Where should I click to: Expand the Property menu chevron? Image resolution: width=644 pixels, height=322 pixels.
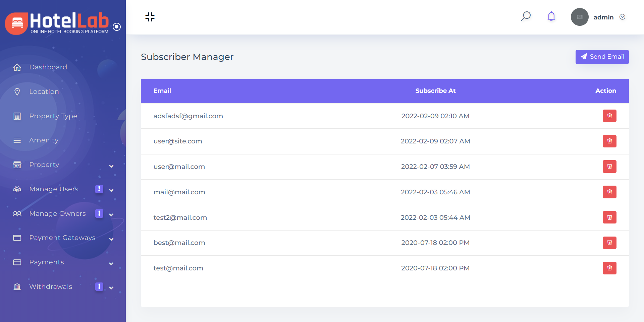pos(111,166)
